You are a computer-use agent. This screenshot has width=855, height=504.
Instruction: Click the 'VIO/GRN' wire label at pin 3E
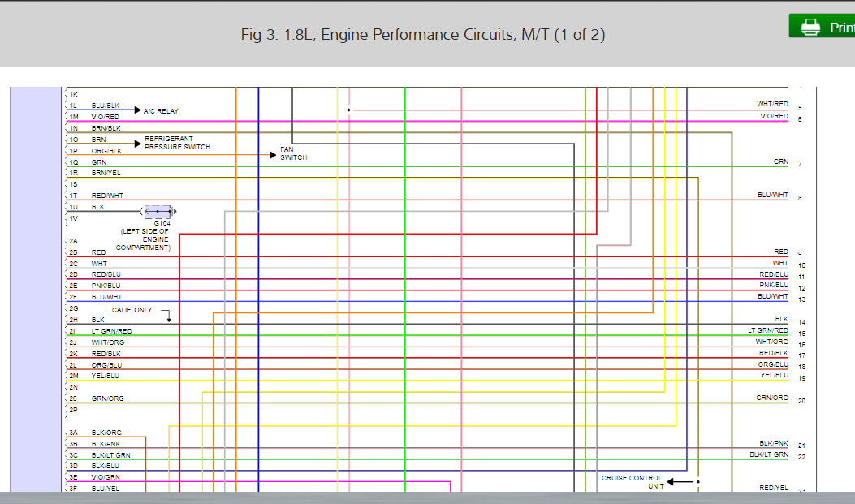coord(106,477)
